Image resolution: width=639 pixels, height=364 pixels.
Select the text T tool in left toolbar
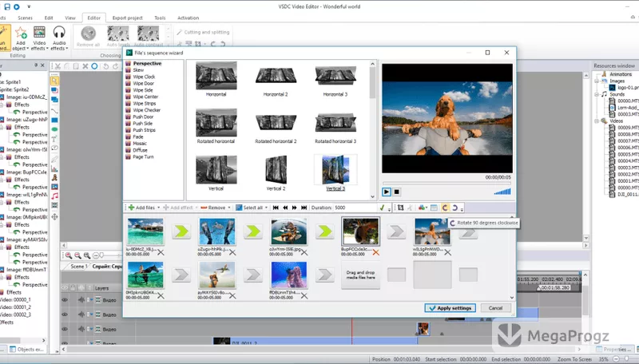[x=54, y=139]
